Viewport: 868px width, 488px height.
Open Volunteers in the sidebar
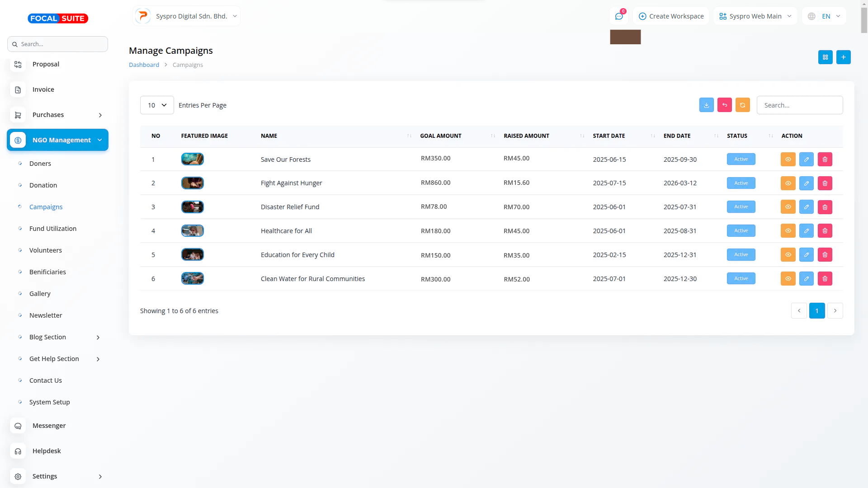point(46,250)
